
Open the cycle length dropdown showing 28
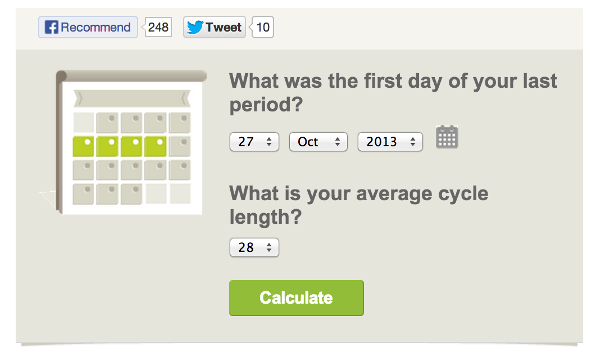click(254, 247)
